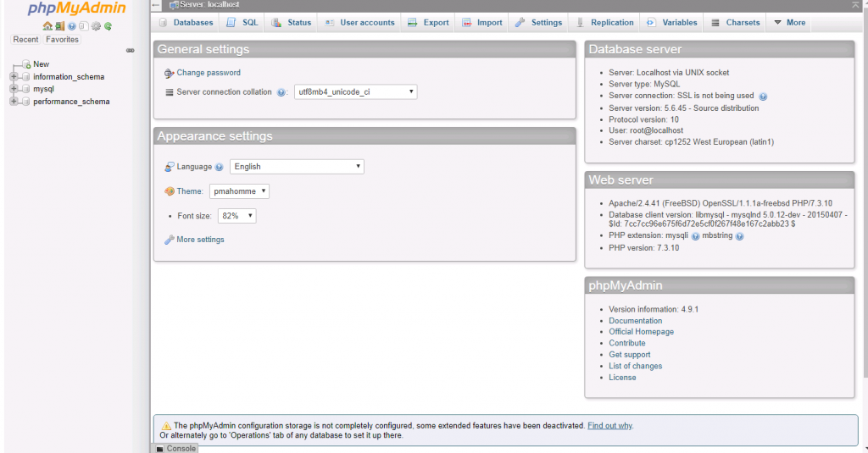Expand the mysql database node

tap(14, 89)
